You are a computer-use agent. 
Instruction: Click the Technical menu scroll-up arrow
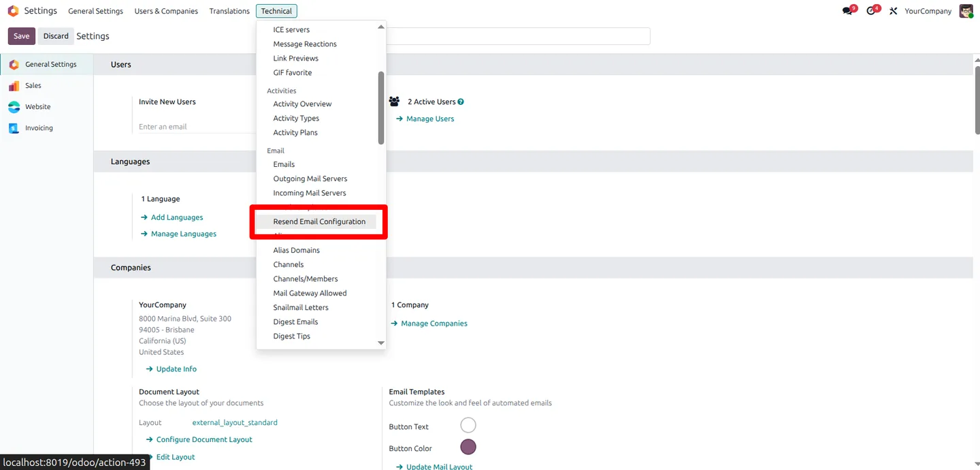tap(381, 27)
